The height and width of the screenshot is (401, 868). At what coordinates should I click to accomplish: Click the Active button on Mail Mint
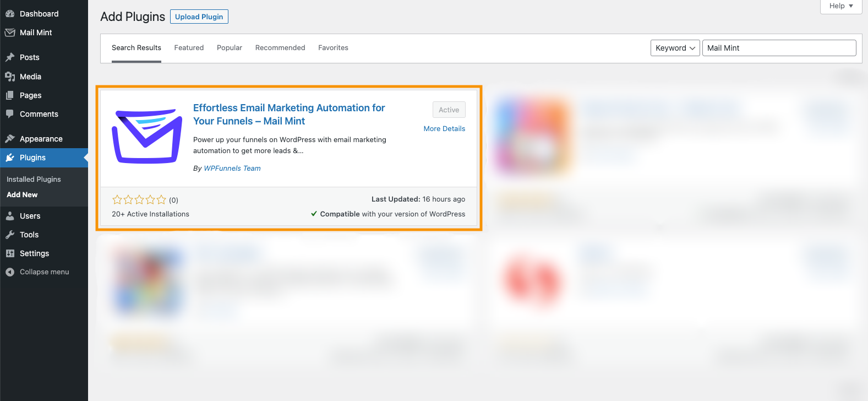tap(449, 110)
